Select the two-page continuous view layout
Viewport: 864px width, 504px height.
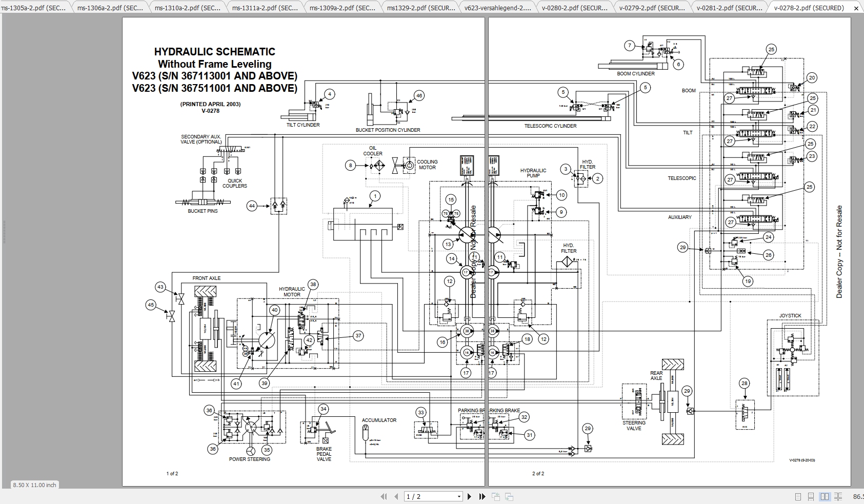tap(838, 496)
